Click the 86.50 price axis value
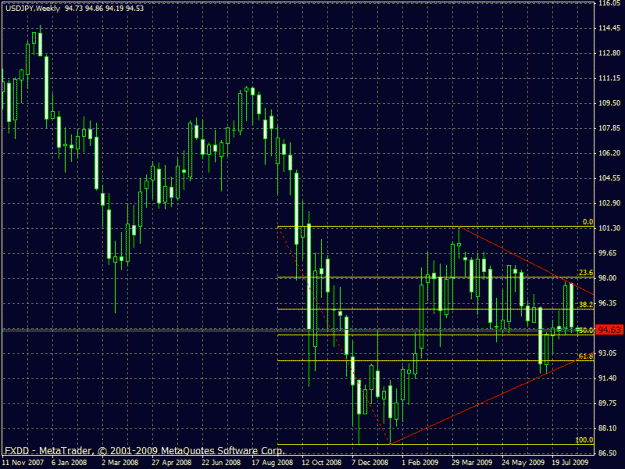Screen dimensions: 625x469 pyautogui.click(x=608, y=453)
